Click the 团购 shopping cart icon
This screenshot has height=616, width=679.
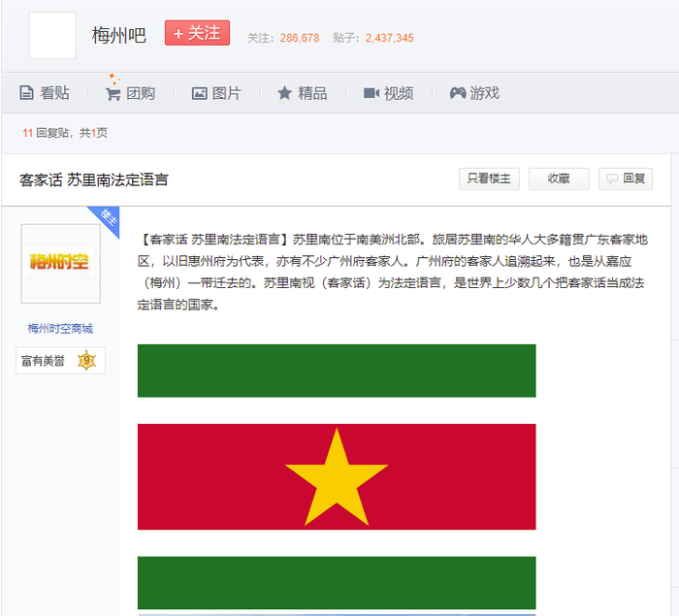pyautogui.click(x=113, y=93)
